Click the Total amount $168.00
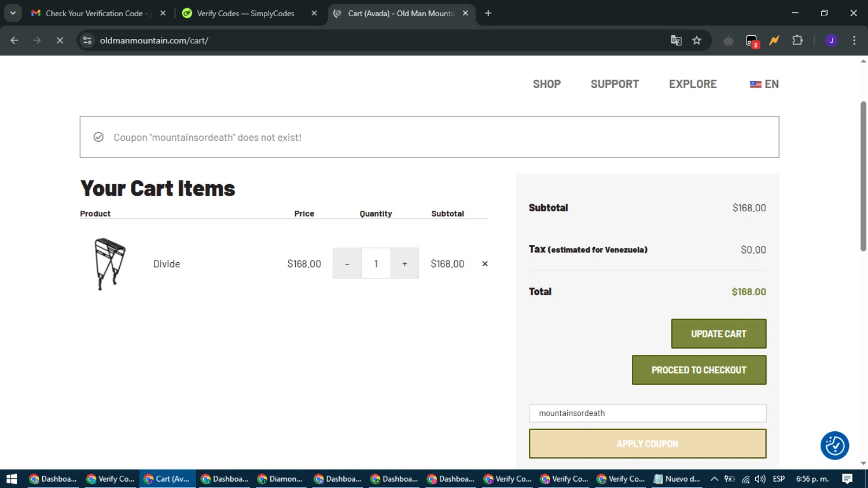The image size is (868, 488). 749,292
